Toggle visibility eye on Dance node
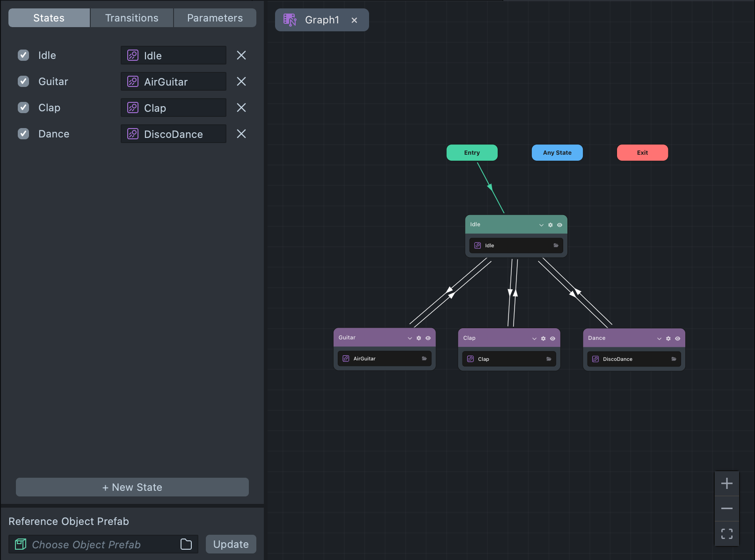 click(x=677, y=338)
